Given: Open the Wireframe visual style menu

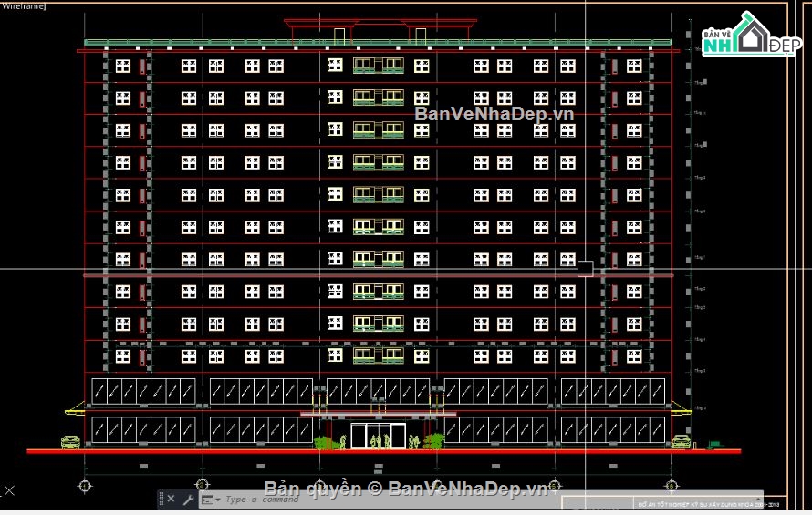Looking at the screenshot, I should (x=24, y=5).
